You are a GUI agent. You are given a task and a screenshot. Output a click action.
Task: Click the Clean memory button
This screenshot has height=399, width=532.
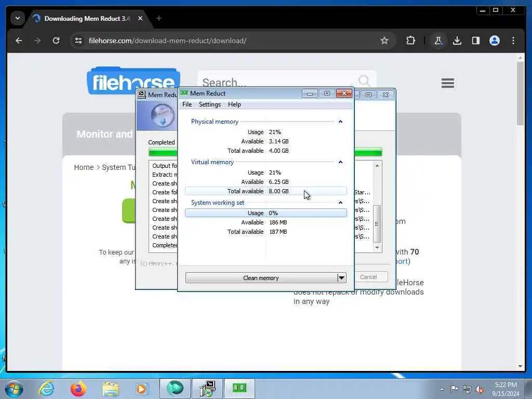(x=261, y=278)
